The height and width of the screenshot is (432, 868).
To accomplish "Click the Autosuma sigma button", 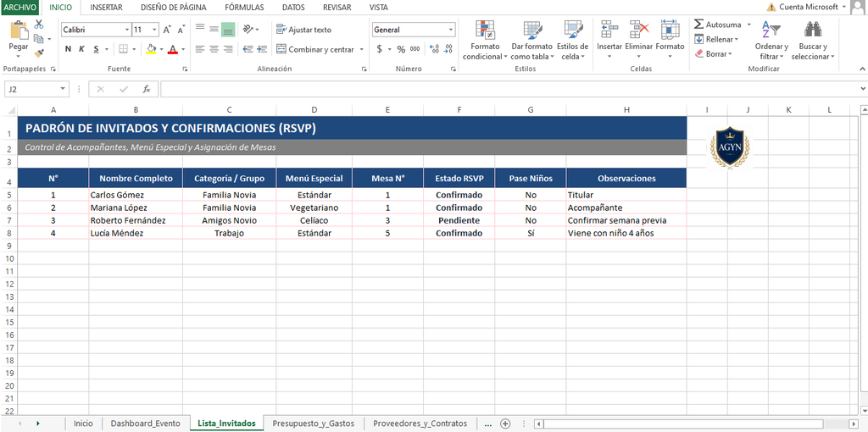I will (x=717, y=25).
